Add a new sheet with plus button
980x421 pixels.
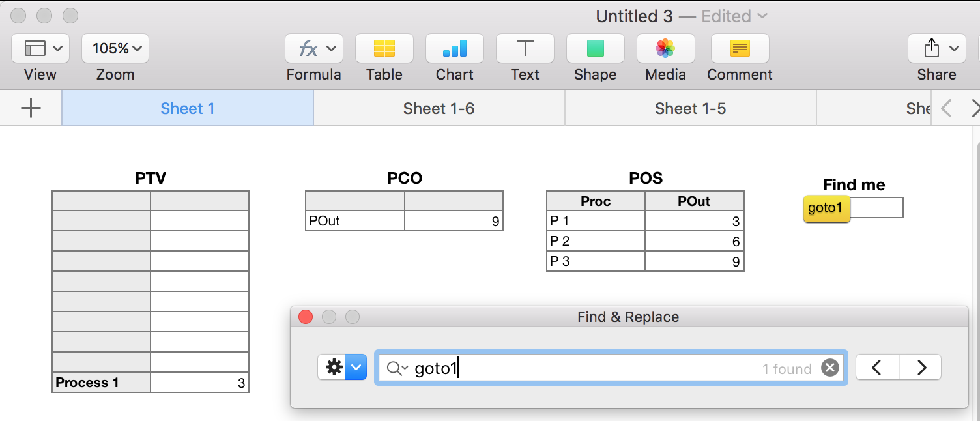pos(31,108)
